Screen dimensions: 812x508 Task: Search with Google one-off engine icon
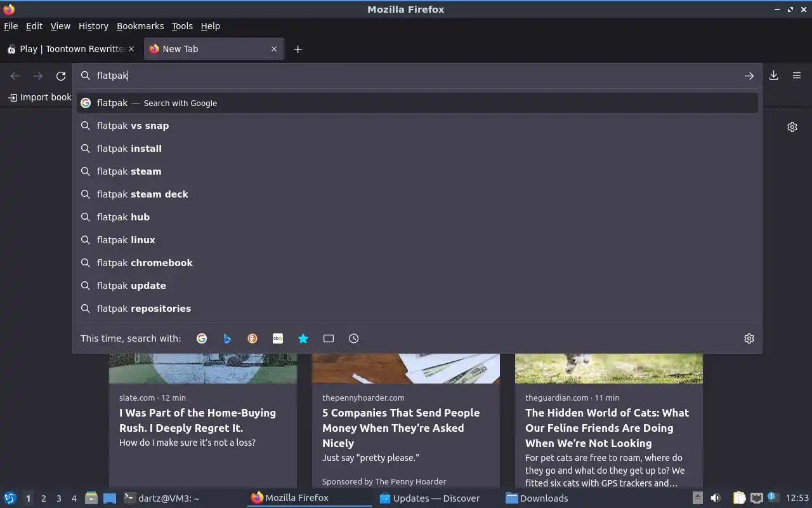point(202,338)
